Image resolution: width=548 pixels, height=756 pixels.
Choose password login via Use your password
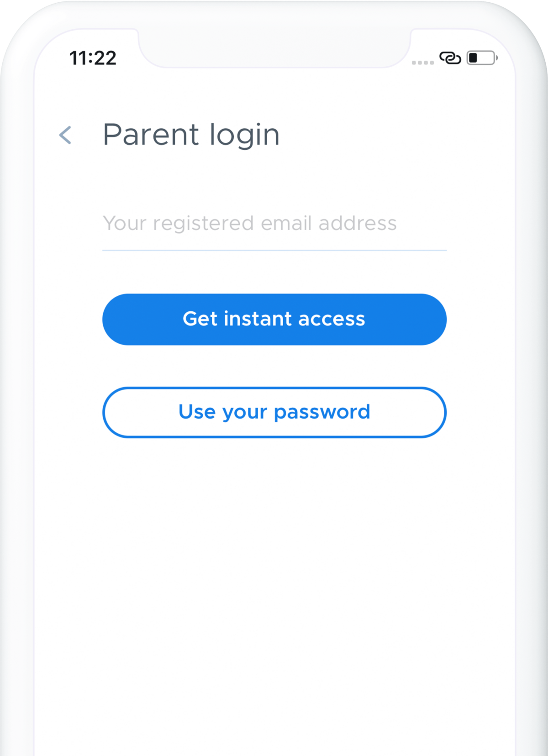(x=274, y=412)
